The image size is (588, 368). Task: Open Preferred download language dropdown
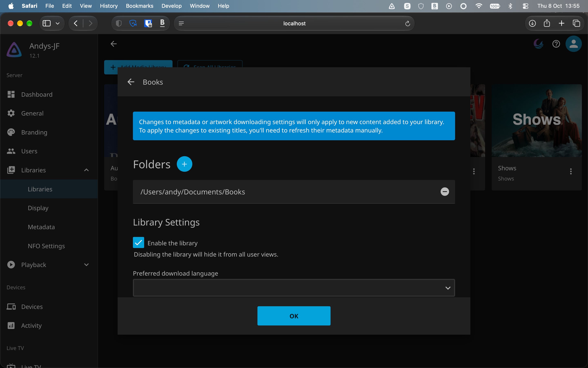click(x=294, y=288)
